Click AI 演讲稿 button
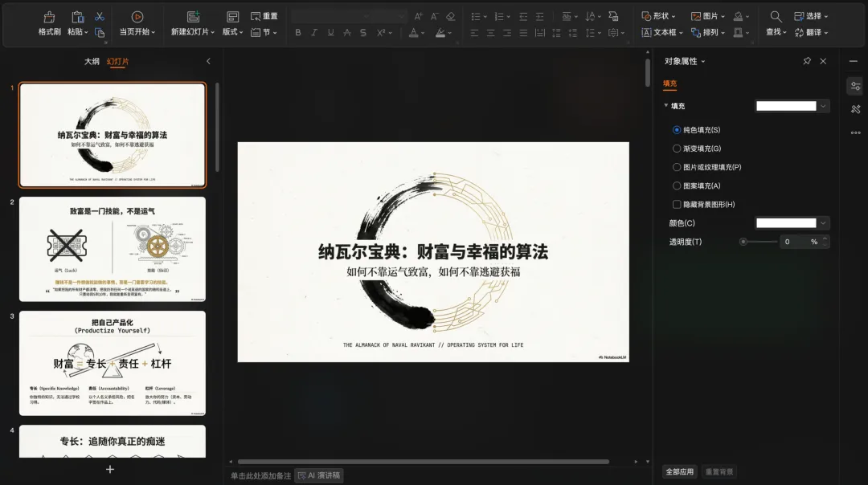868x485 pixels. [319, 475]
